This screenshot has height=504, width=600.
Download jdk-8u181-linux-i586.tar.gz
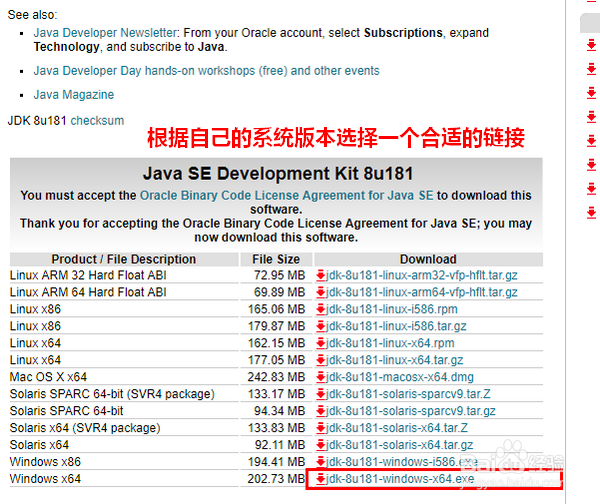pyautogui.click(x=396, y=326)
